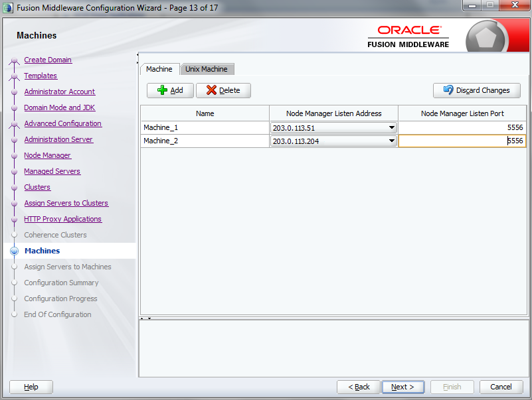Click the completed checkpoint icon beside Create Domain

click(14, 60)
